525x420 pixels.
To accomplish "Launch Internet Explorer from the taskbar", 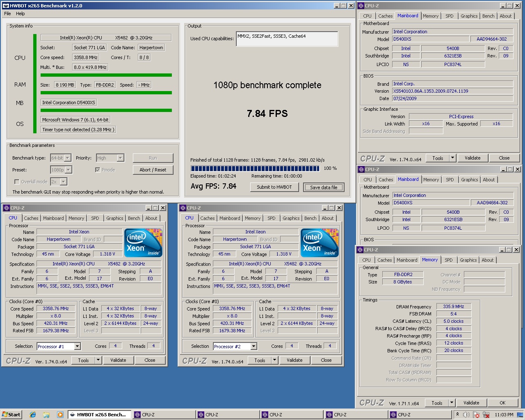I will (x=33, y=415).
